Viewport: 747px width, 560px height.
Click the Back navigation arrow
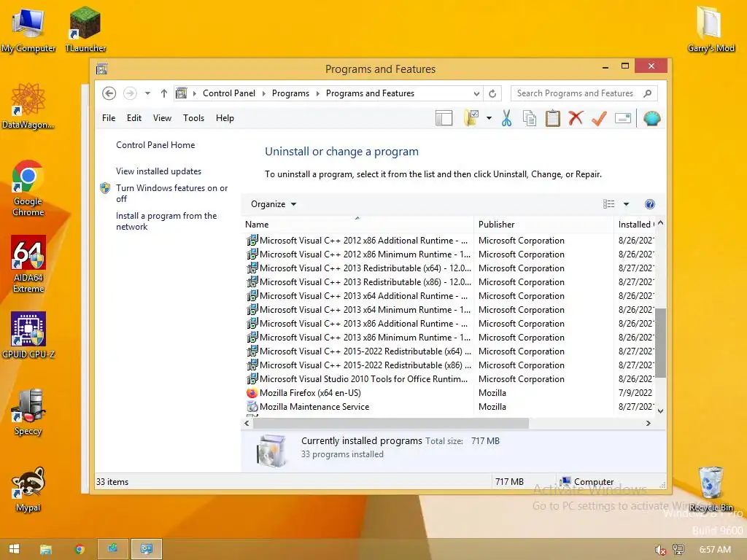pyautogui.click(x=109, y=93)
